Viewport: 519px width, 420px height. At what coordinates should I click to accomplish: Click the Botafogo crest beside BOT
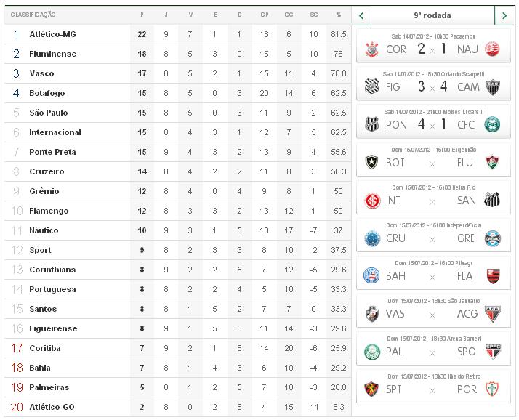click(372, 162)
